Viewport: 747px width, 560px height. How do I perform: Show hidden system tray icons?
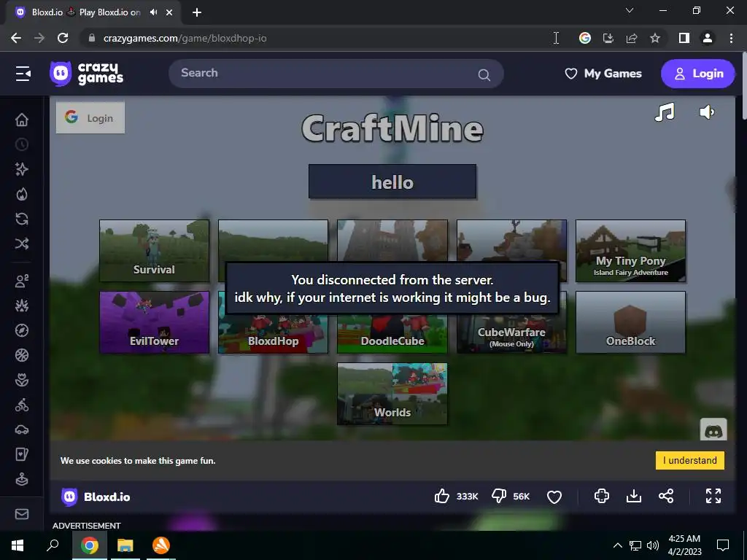(617, 545)
